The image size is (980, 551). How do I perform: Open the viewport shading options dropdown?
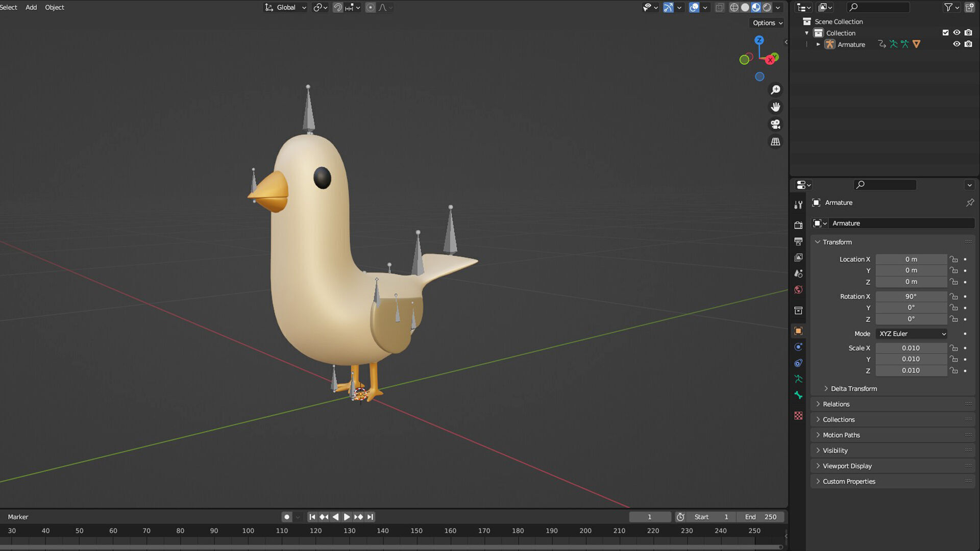tap(777, 7)
